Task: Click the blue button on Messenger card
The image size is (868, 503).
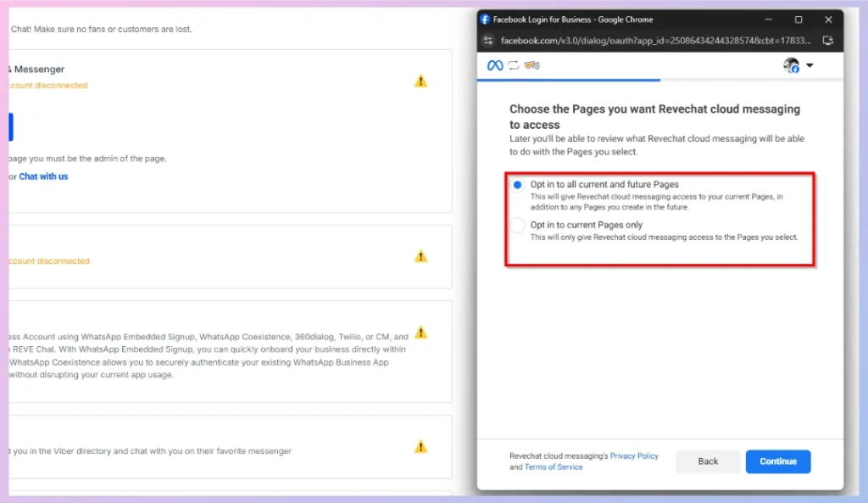Action: (10, 127)
